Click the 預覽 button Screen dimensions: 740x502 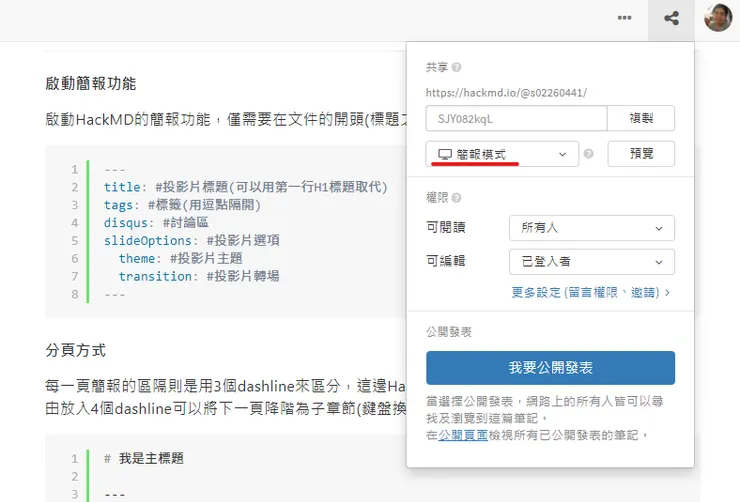[641, 154]
